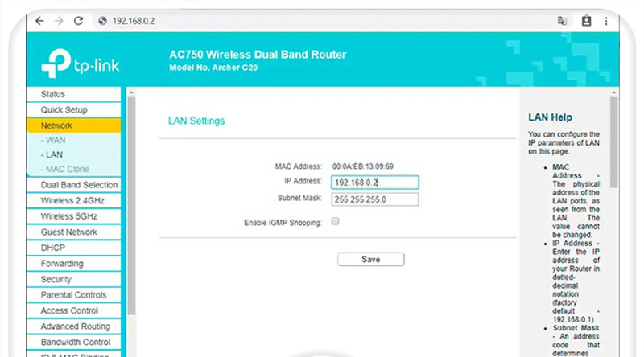Click the site info icon in address bar
Image resolution: width=644 pixels, height=357 pixels.
pos(102,21)
